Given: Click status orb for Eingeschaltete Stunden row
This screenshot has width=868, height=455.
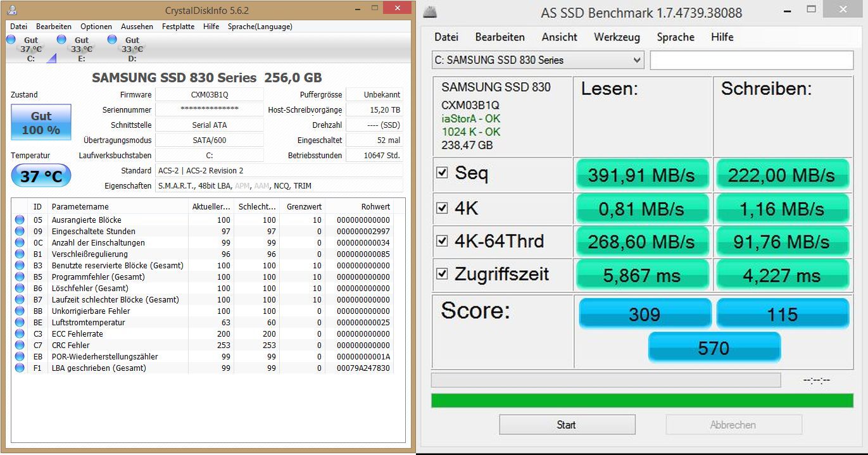Looking at the screenshot, I should [20, 231].
